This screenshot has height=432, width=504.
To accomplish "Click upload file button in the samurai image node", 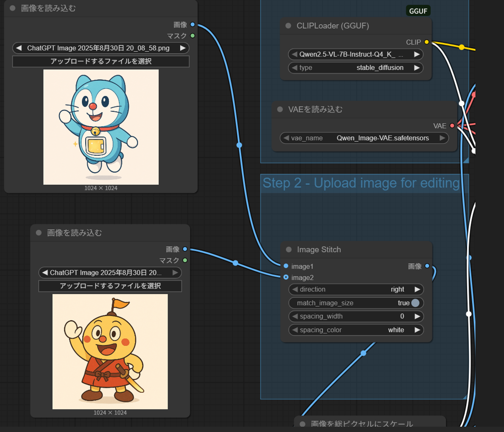I will coord(110,286).
